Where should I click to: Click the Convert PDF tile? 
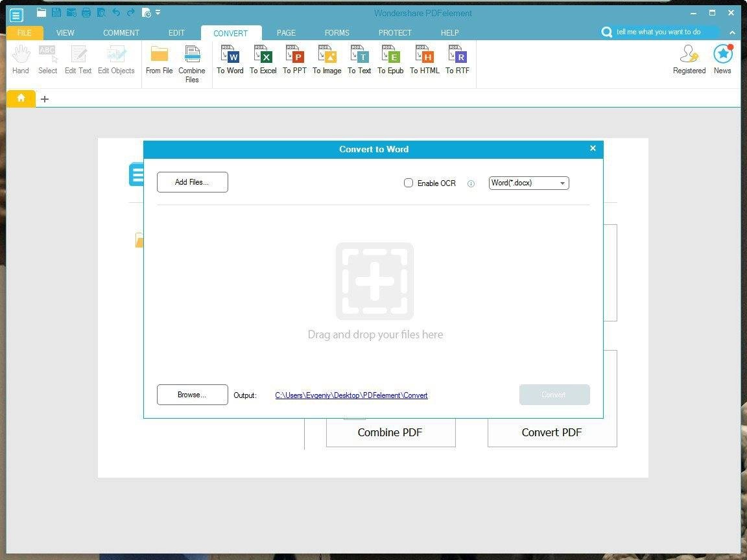[552, 432]
